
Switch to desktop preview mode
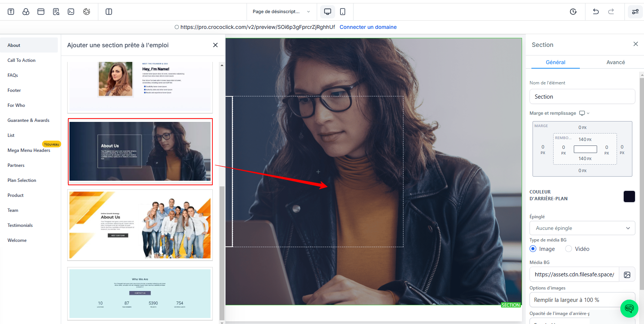328,12
